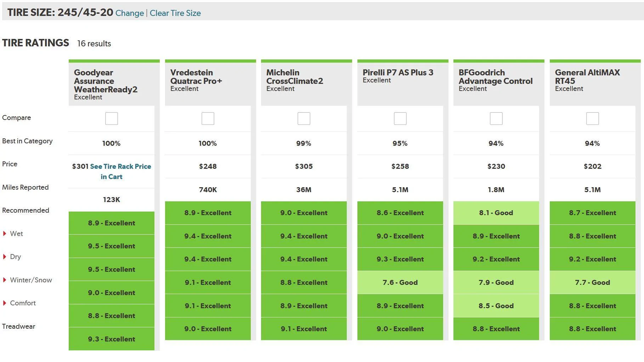The width and height of the screenshot is (644, 362).
Task: Click Goodyear's 8.9 - Excellent rating cell
Action: click(x=111, y=223)
